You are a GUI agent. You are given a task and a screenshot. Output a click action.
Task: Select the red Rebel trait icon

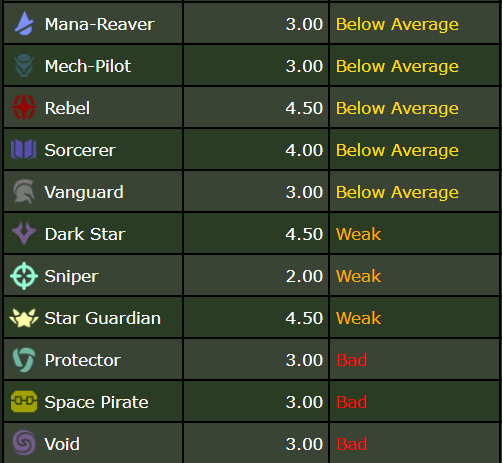point(24,107)
